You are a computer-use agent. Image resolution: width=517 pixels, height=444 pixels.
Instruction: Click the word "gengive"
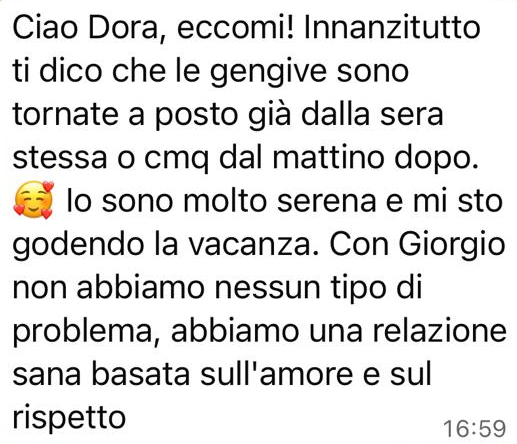pyautogui.click(x=268, y=73)
